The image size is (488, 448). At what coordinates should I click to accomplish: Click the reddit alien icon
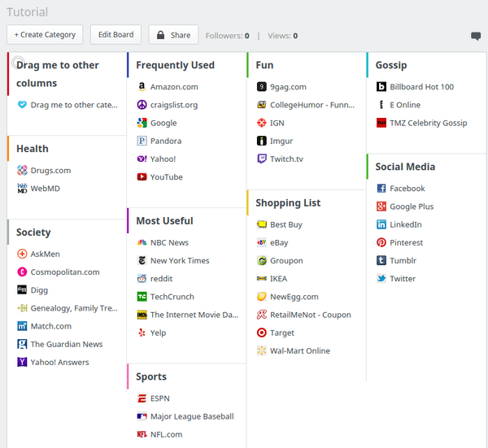(x=142, y=278)
